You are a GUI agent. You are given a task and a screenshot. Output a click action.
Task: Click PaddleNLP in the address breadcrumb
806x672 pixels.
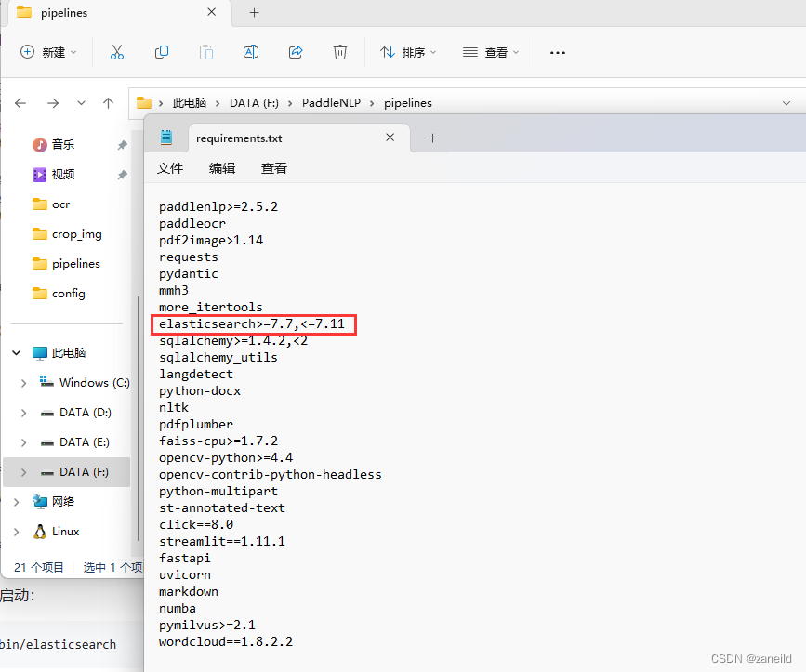[x=332, y=103]
